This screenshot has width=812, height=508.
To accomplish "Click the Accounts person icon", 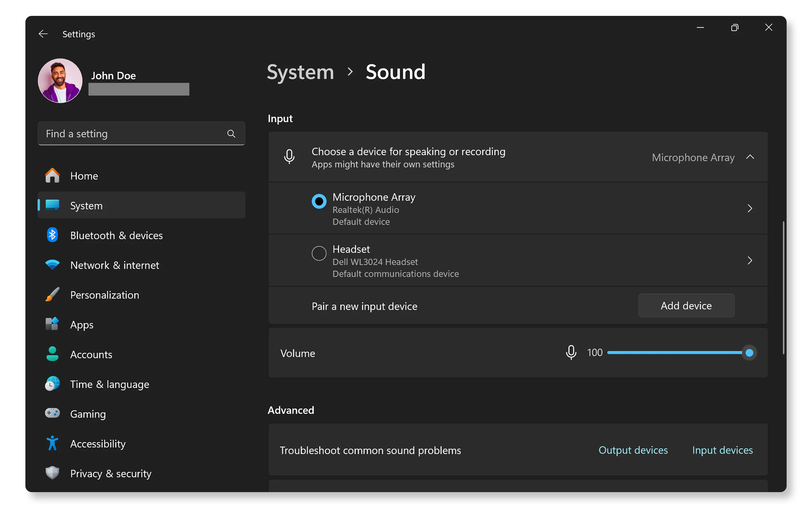I will point(52,354).
